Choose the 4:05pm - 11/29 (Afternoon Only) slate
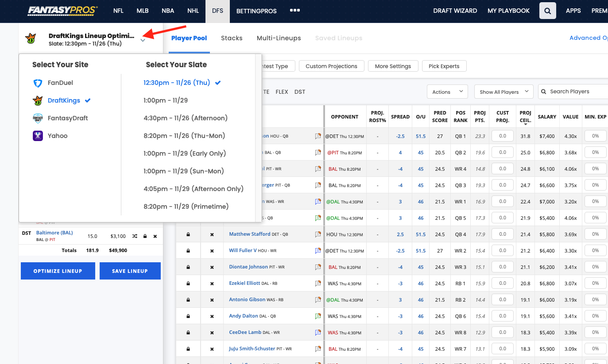 tap(194, 189)
